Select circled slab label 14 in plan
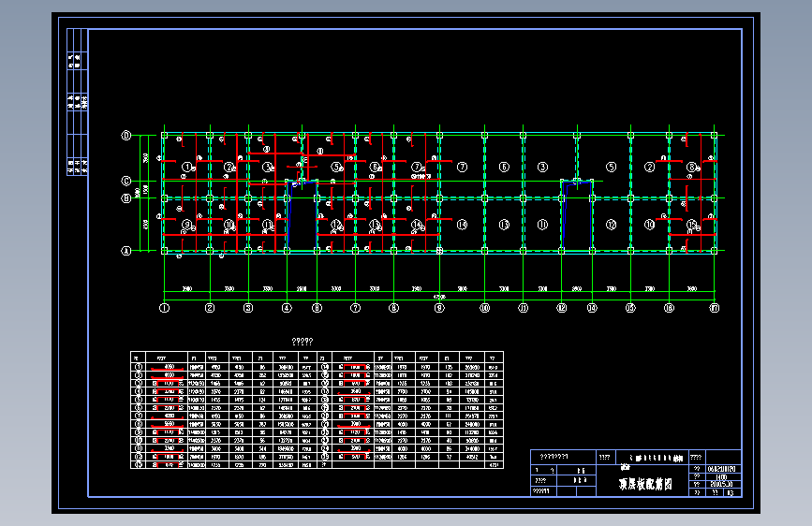The width and height of the screenshot is (812, 526). tap(417, 225)
